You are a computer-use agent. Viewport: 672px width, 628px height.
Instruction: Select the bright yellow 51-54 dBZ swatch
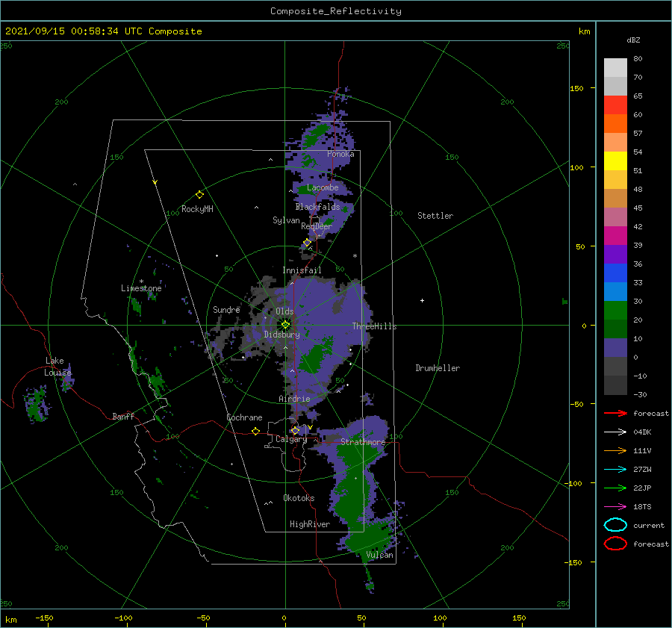pyautogui.click(x=615, y=161)
